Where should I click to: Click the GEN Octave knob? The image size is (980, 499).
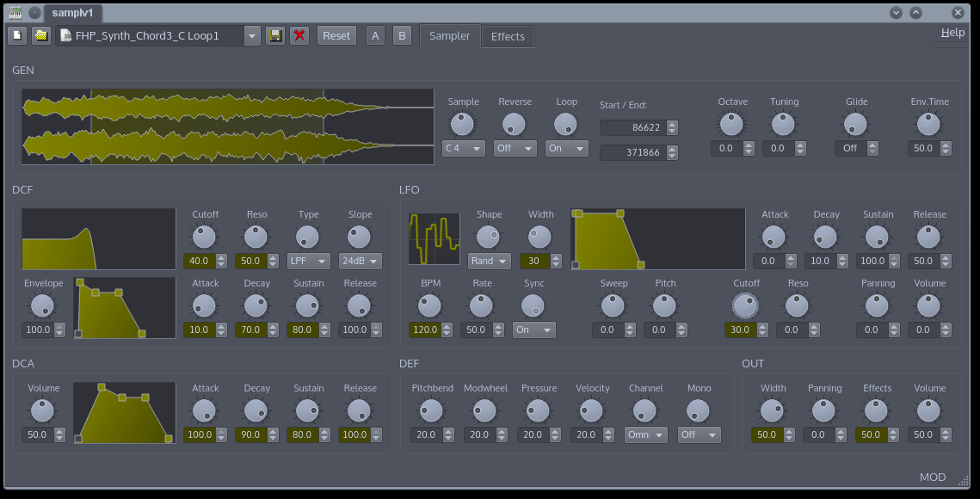pyautogui.click(x=732, y=125)
